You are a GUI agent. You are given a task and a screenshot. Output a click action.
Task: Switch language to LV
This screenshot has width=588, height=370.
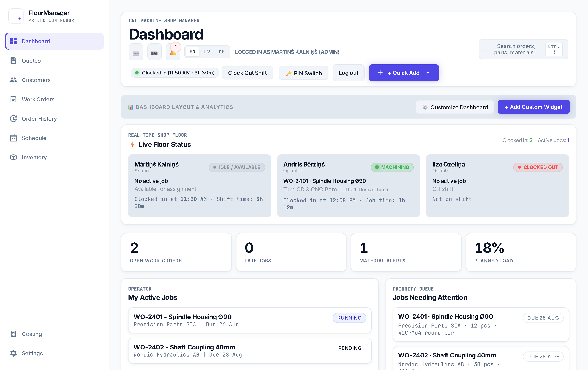207,52
